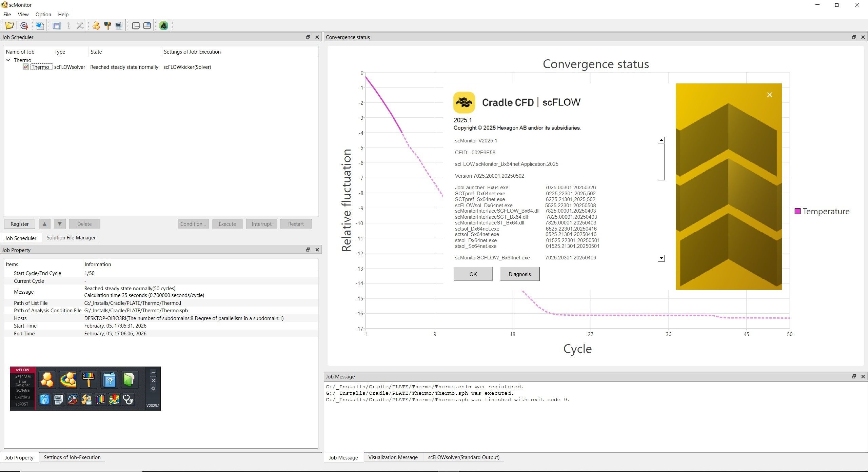Click the rainbow filmstrip launcher icon
This screenshot has width=868, height=472.
point(100,400)
